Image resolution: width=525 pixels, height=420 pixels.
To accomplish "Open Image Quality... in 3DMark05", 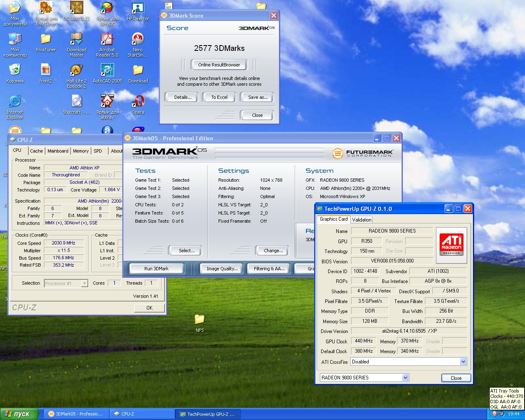I will [x=222, y=269].
